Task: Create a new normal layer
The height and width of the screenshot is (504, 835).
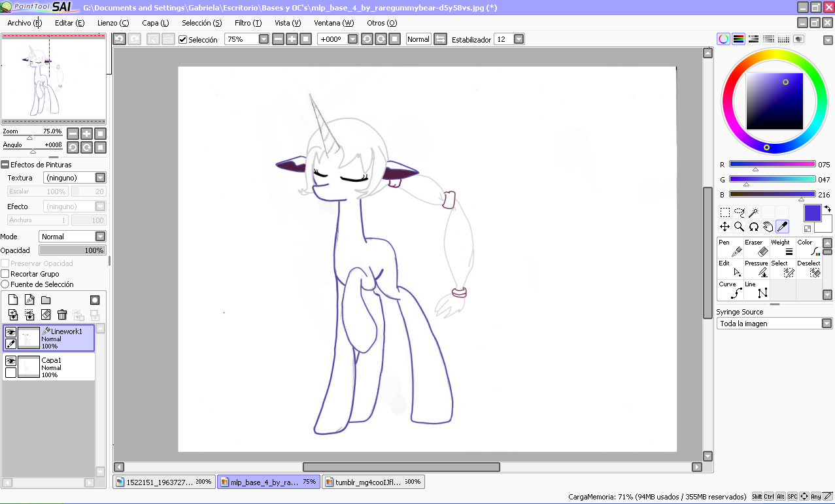Action: [x=13, y=299]
